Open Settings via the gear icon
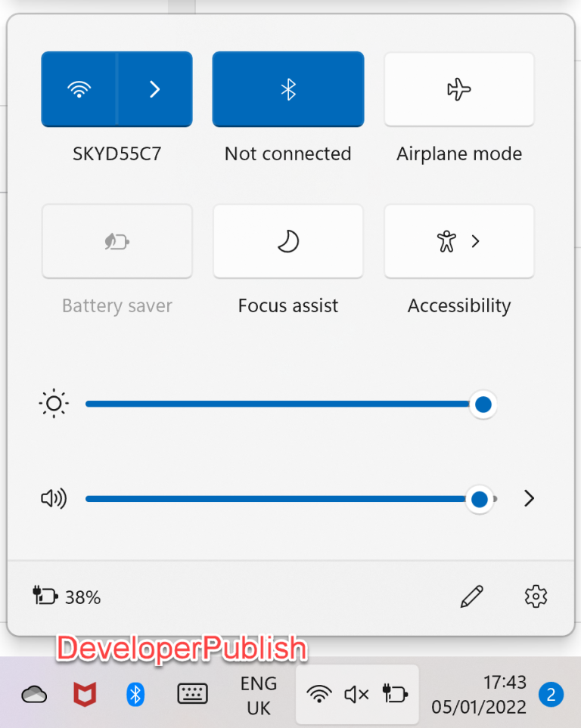Viewport: 581px width, 728px height. (536, 596)
